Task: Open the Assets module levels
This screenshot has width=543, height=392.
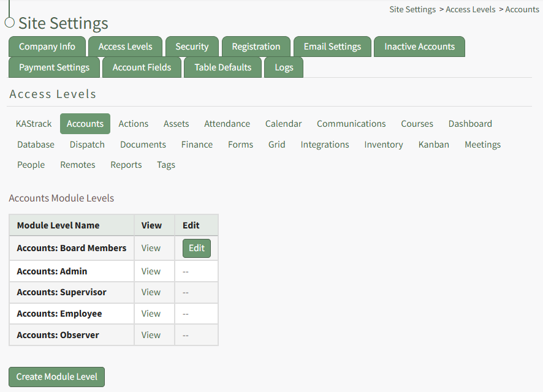Action: point(177,124)
